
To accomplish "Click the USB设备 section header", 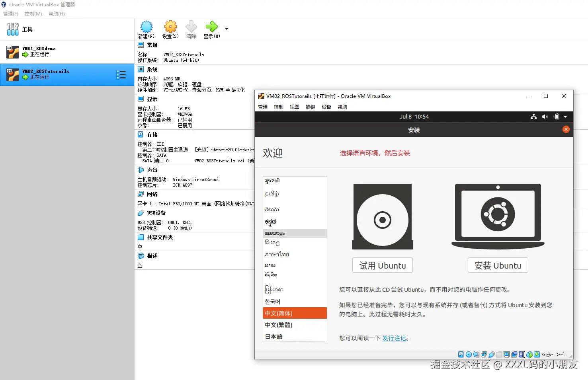I will tap(156, 213).
